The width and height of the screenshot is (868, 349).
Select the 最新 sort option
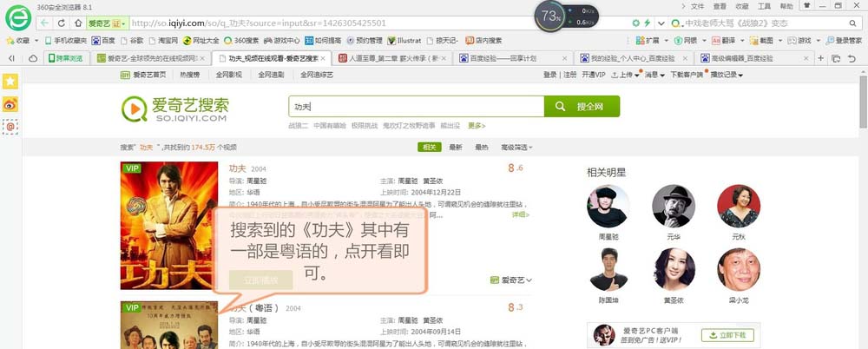pyautogui.click(x=456, y=148)
